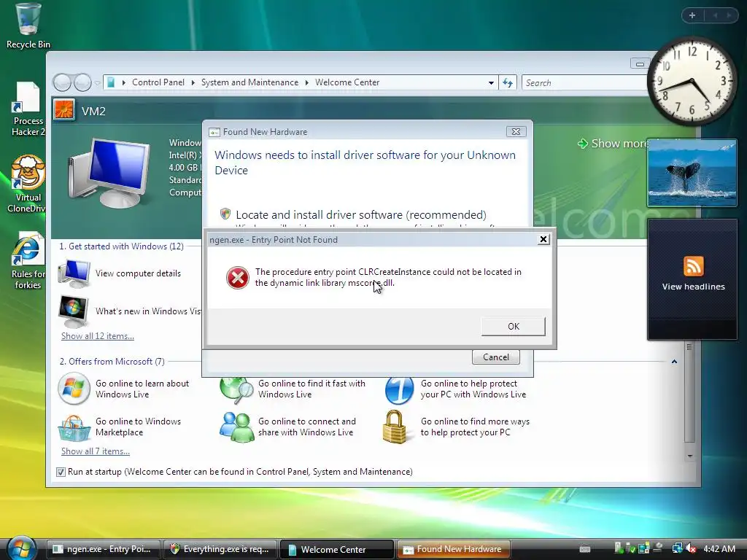Open the address bar history dropdown
The image size is (747, 560).
click(x=491, y=83)
